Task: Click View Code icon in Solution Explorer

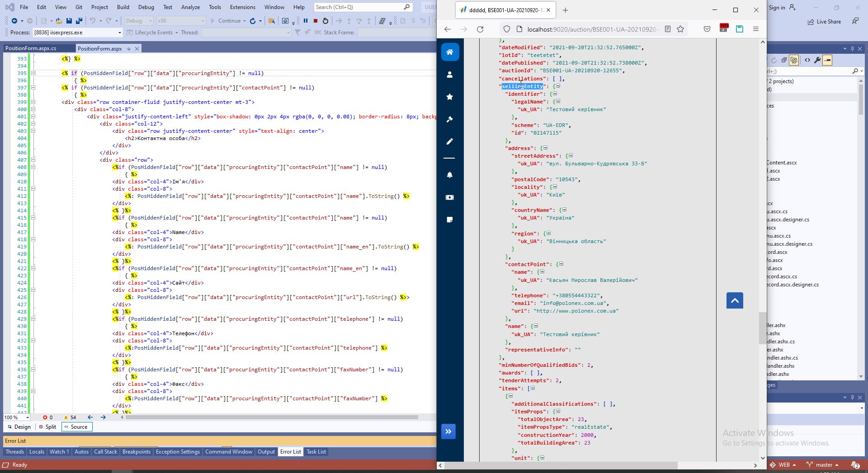Action: tap(807, 60)
